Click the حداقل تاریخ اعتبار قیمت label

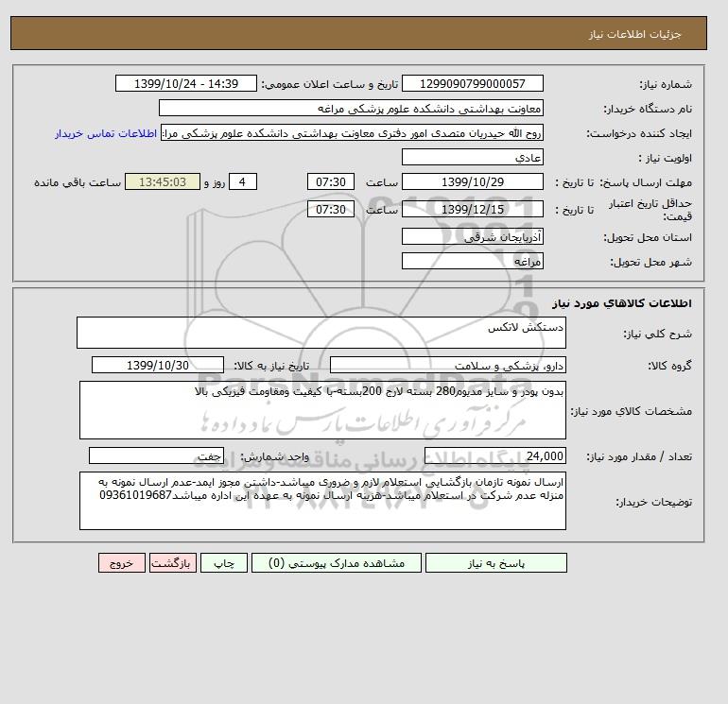pyautogui.click(x=650, y=210)
